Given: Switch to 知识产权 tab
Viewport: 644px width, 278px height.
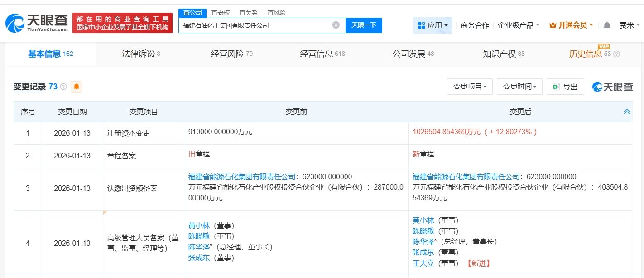Looking at the screenshot, I should pos(504,54).
